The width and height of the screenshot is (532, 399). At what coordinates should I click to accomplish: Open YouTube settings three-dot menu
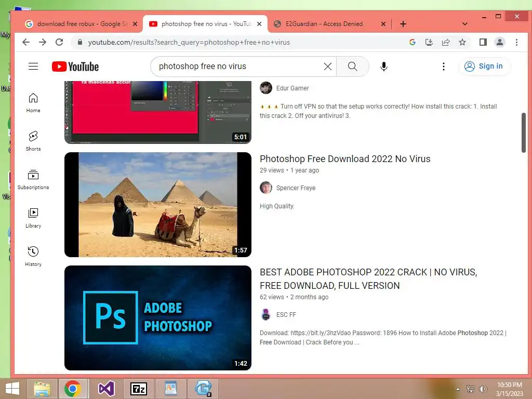coord(444,66)
